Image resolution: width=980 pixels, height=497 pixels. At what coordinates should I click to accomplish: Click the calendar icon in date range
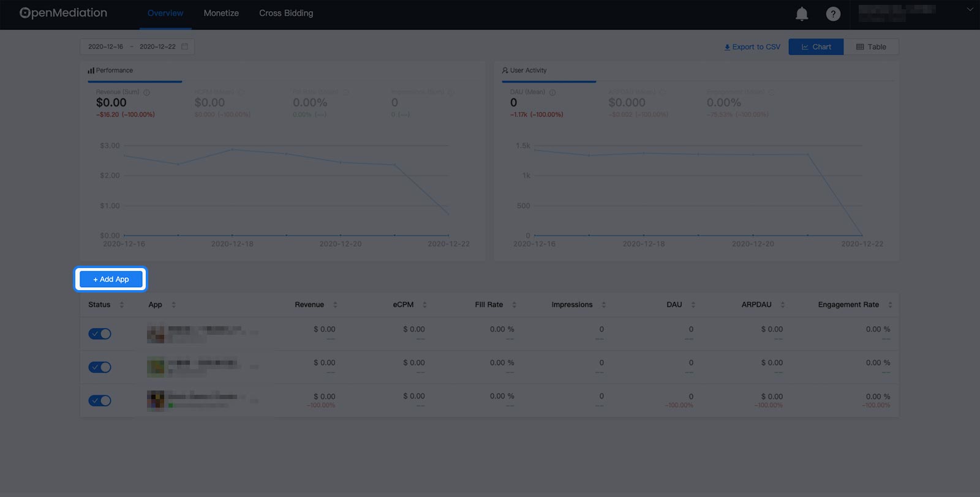(184, 47)
